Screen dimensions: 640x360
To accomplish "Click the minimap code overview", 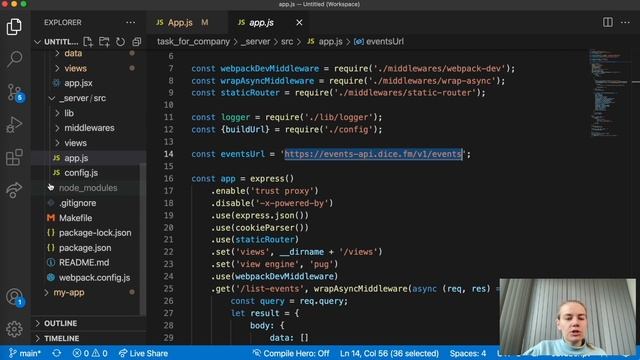I will [x=608, y=93].
